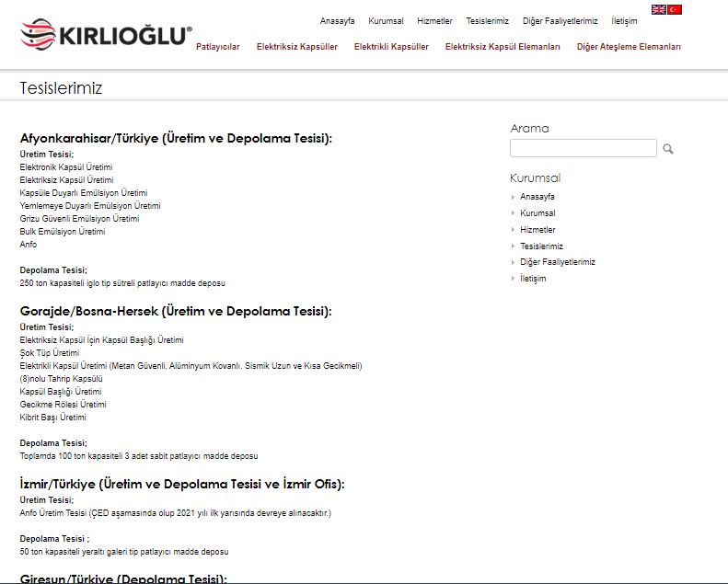Click the text 'Gecikme Rölesi Üretimi'

pos(63,405)
